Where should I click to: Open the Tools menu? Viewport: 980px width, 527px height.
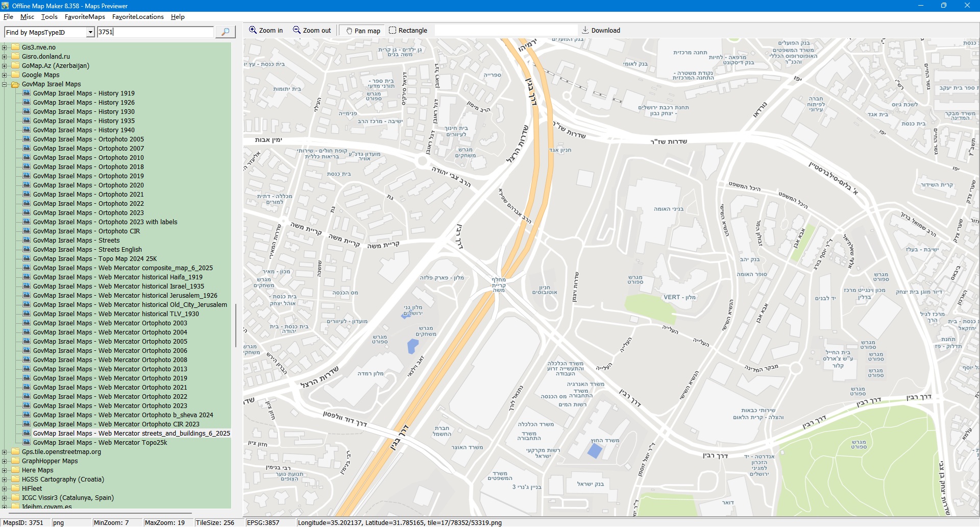[x=49, y=17]
